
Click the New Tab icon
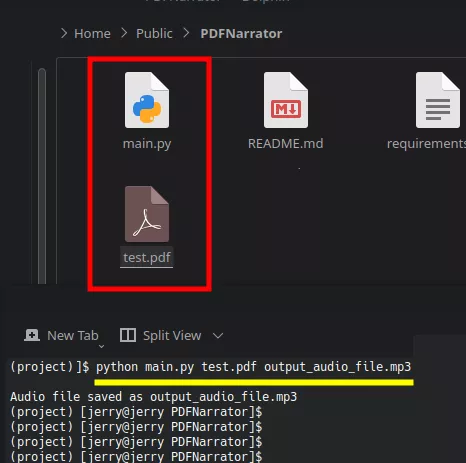(32, 335)
